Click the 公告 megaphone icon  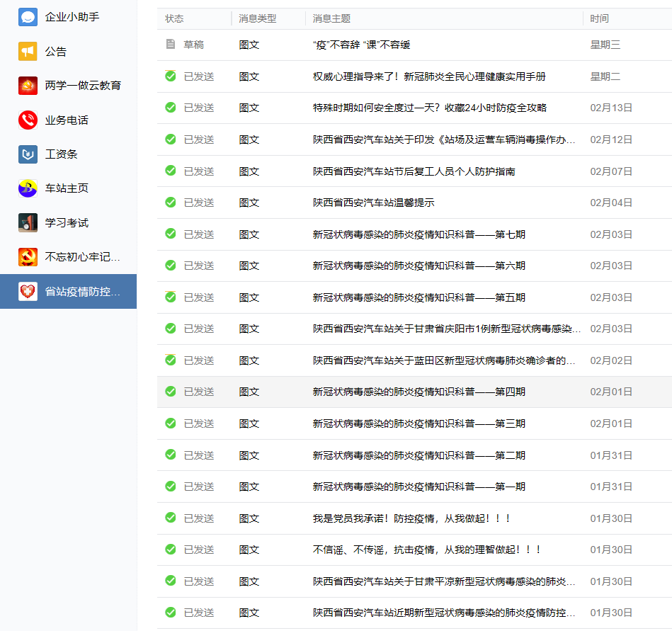coord(28,52)
